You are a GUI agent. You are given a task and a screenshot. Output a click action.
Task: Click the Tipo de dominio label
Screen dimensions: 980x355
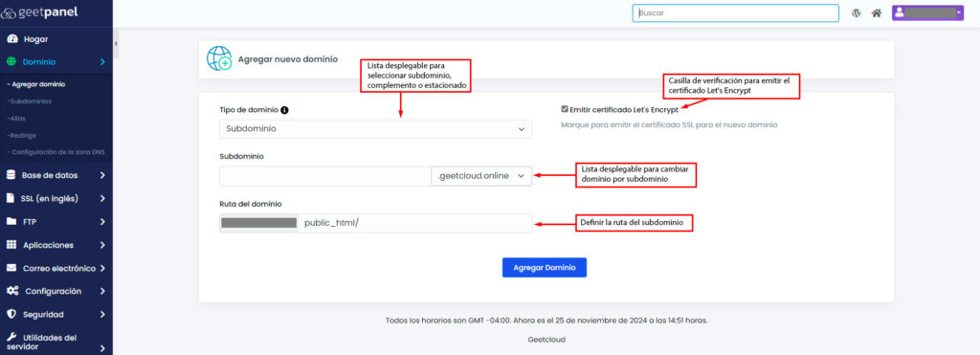pyautogui.click(x=249, y=109)
